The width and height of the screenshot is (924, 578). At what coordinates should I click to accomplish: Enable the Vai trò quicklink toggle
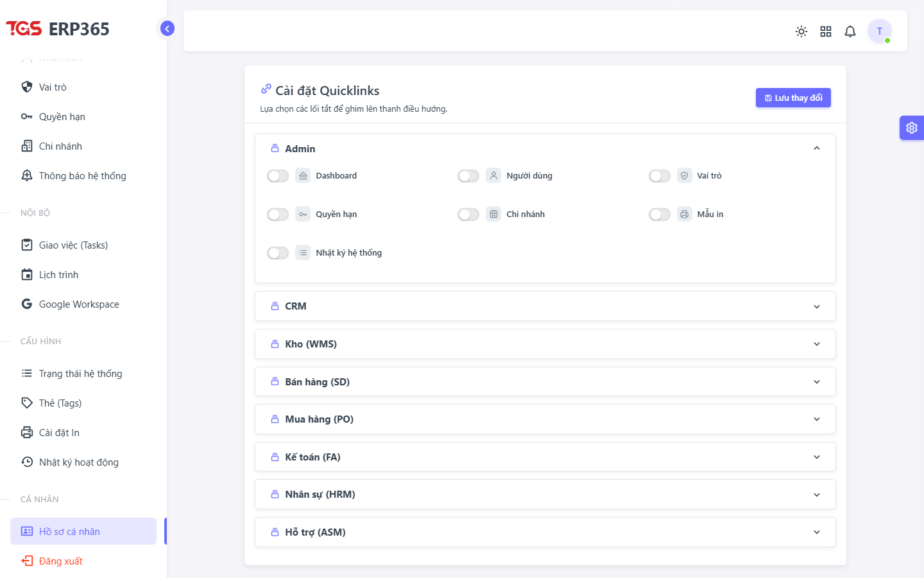tap(660, 176)
